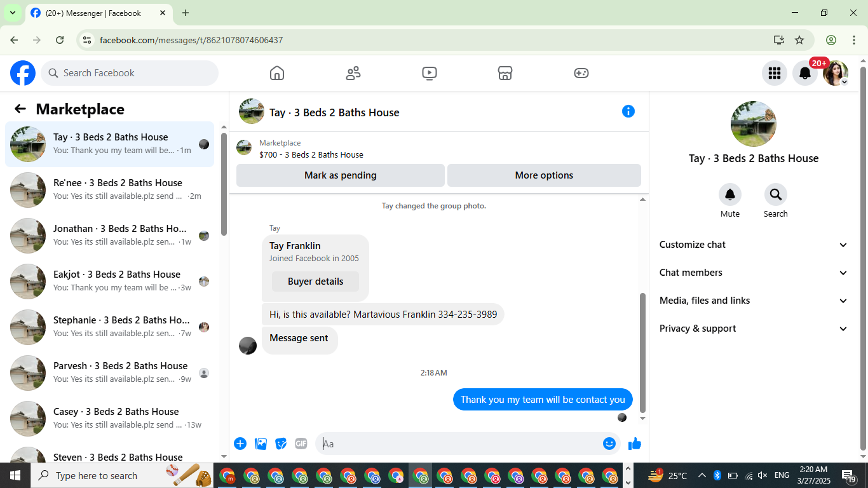Open the Windows notification center
The height and width of the screenshot is (488, 868).
tap(850, 475)
